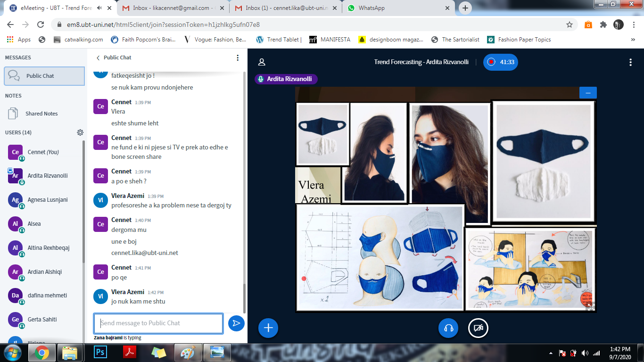Minimize the presentation with the blue minus button
Viewport: 644px width, 362px height.
click(588, 93)
